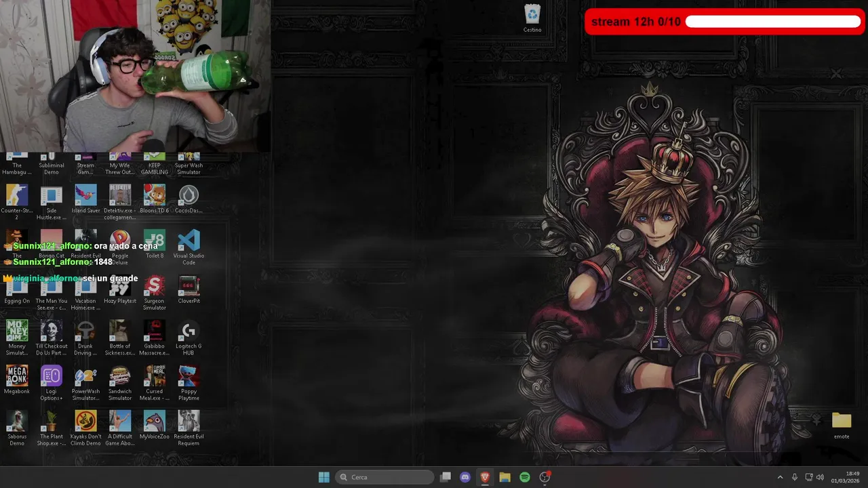
Task: Click chat message 'ora vado a cena'
Action: [126, 246]
